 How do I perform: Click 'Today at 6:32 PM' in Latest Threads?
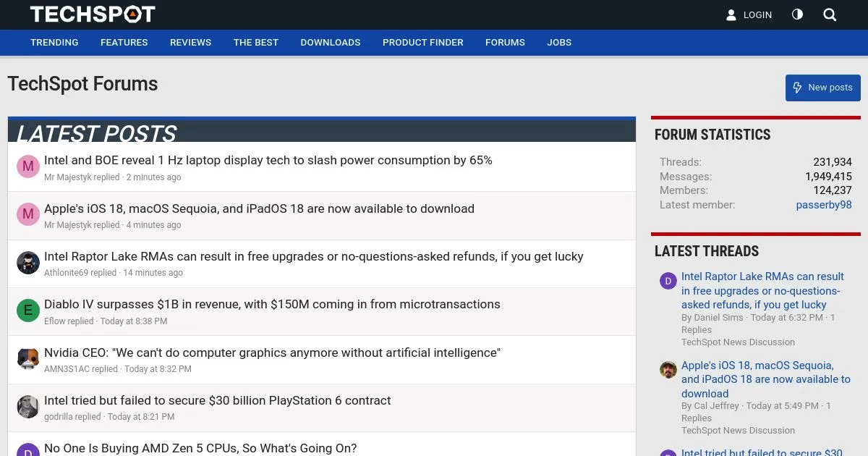pyautogui.click(x=786, y=318)
